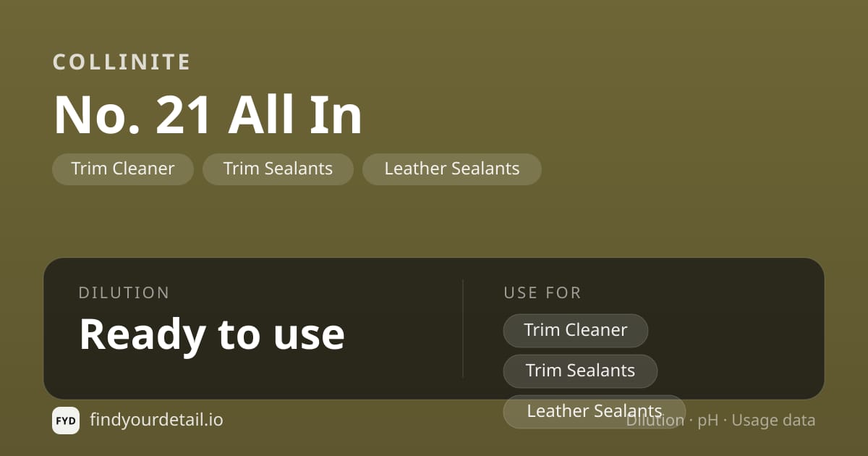Click the vertical divider in the dark card
This screenshot has height=456, width=868.
[x=463, y=329]
